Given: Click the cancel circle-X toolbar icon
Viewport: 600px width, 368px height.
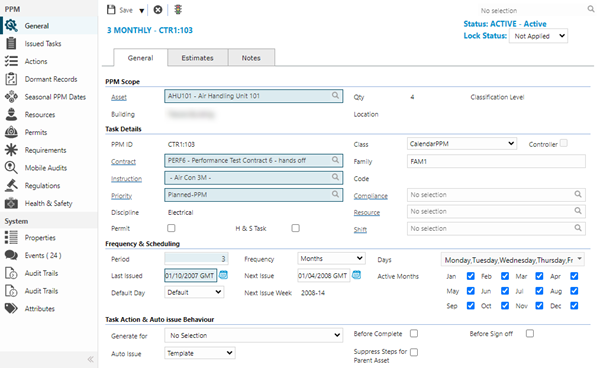Looking at the screenshot, I should (158, 10).
